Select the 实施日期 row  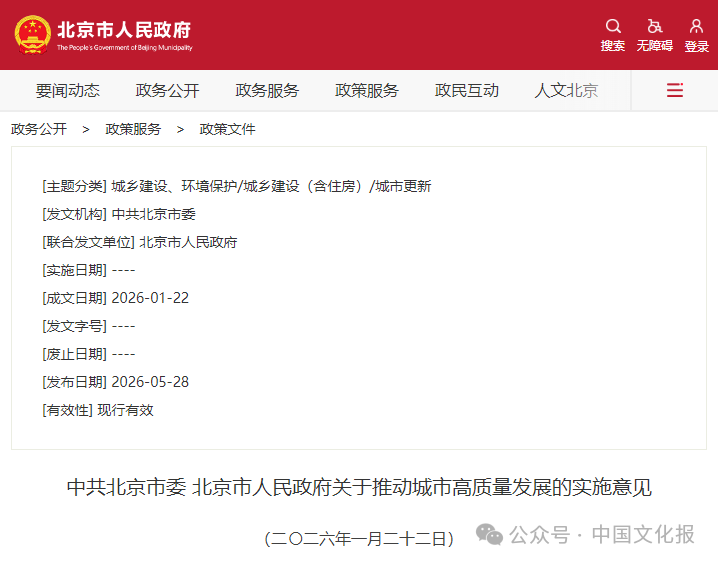[x=89, y=270]
